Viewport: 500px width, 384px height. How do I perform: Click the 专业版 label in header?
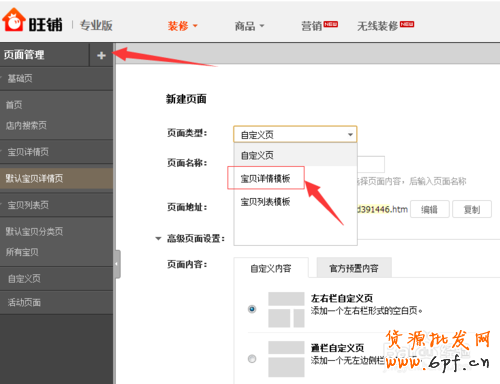[96, 25]
